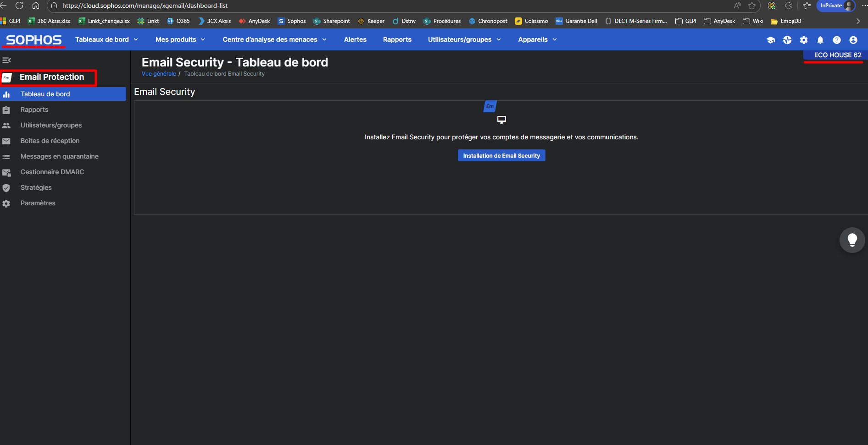Open browser extensions puzzle icon
The width and height of the screenshot is (868, 445).
[788, 5]
